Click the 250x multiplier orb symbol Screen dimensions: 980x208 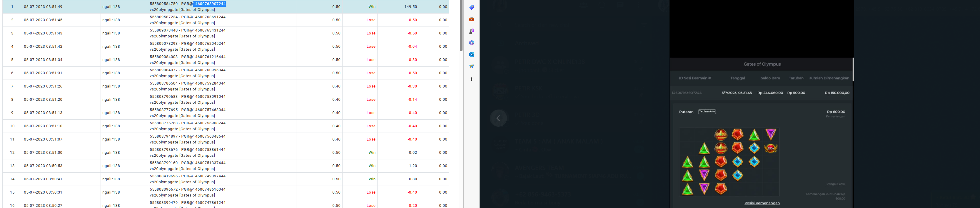pos(771,148)
